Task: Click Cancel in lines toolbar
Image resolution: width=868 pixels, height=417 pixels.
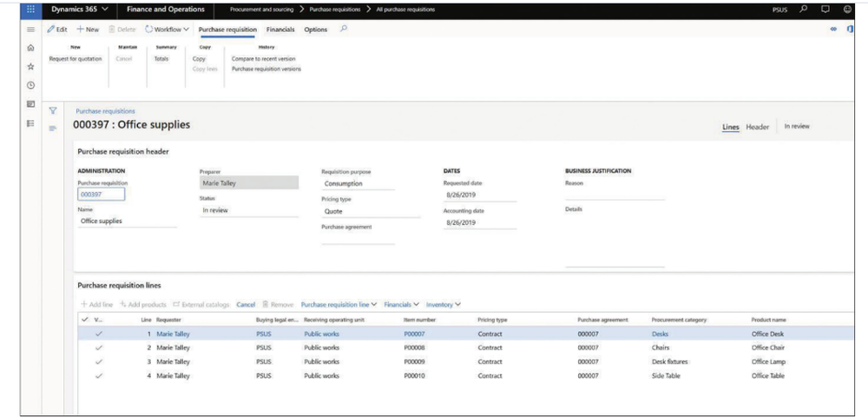Action: click(246, 305)
